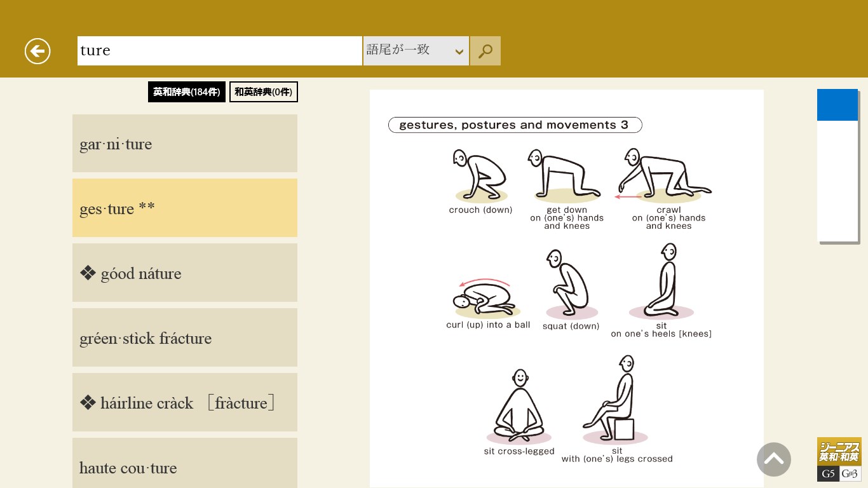Click the crouch (down) figure illustration
The height and width of the screenshot is (488, 868).
click(x=480, y=175)
